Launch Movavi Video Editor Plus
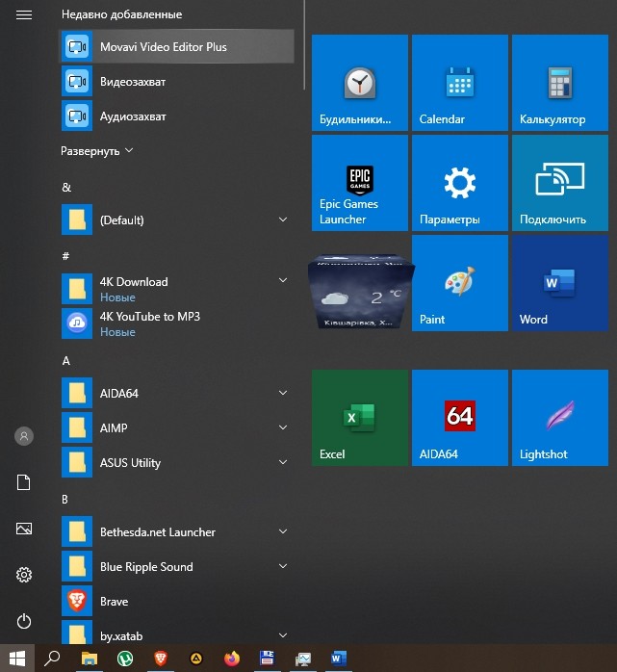The height and width of the screenshot is (672, 617). [176, 46]
